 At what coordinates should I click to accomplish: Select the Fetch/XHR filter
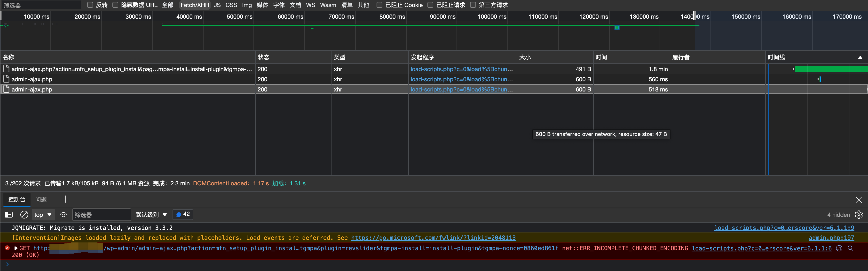tap(194, 5)
